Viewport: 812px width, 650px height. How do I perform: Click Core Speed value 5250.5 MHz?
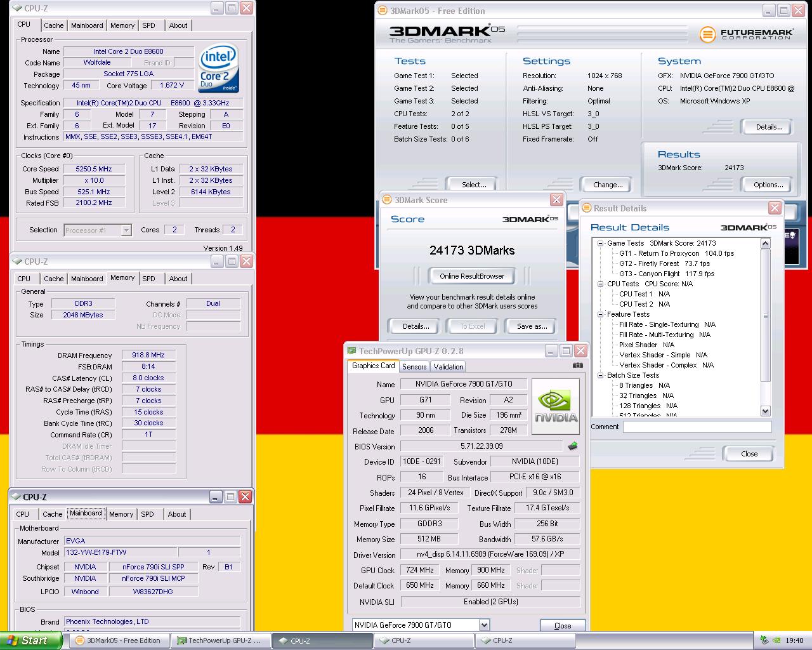(93, 169)
